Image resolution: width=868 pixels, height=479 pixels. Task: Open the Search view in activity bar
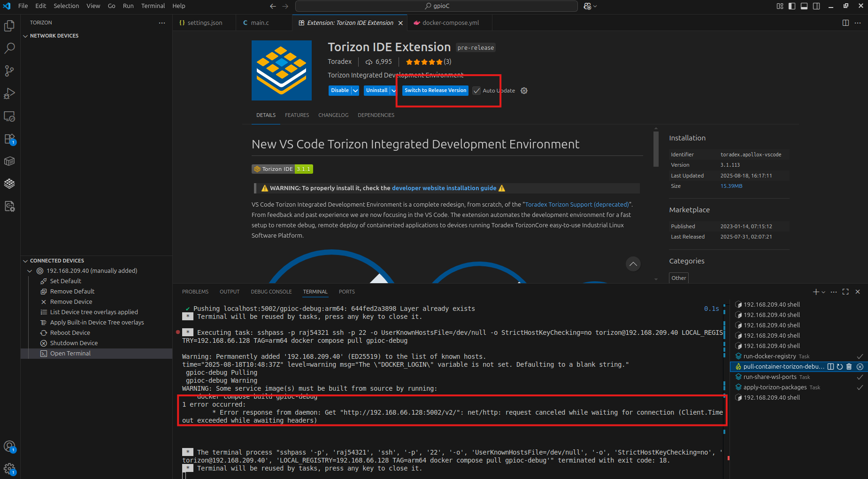(9, 48)
